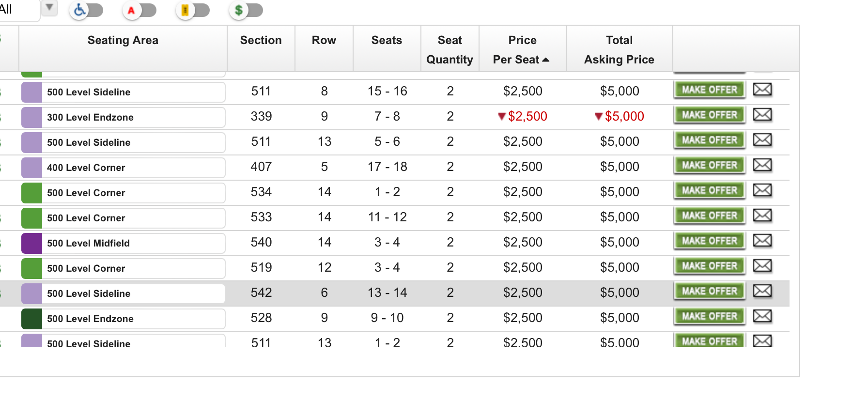Enable the red letter A filter switch
Screen dimensions: 868x401
(x=139, y=10)
